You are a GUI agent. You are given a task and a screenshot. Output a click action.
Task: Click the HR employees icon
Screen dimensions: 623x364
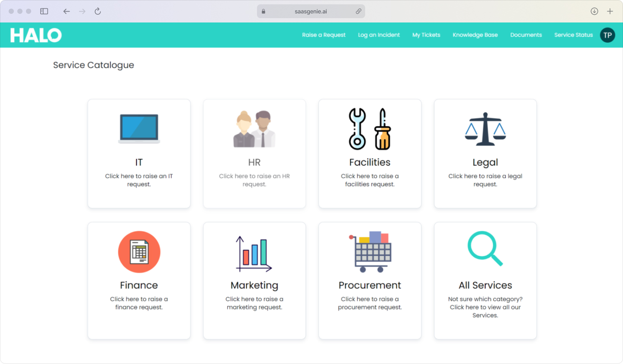coord(254,128)
